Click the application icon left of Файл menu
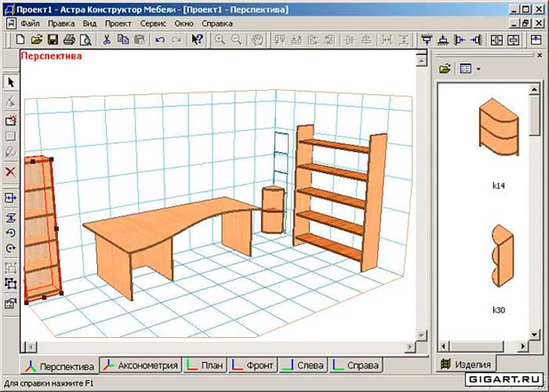The height and width of the screenshot is (392, 549). click(11, 24)
